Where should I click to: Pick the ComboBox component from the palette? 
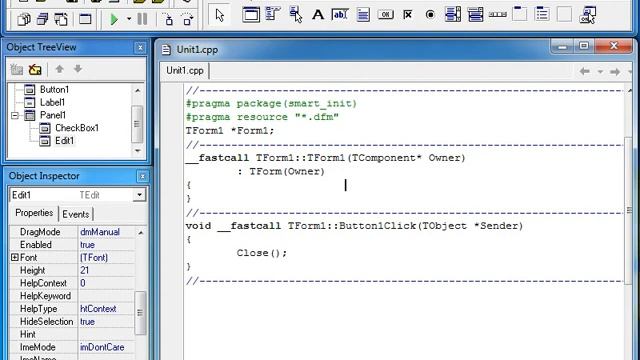coord(475,15)
